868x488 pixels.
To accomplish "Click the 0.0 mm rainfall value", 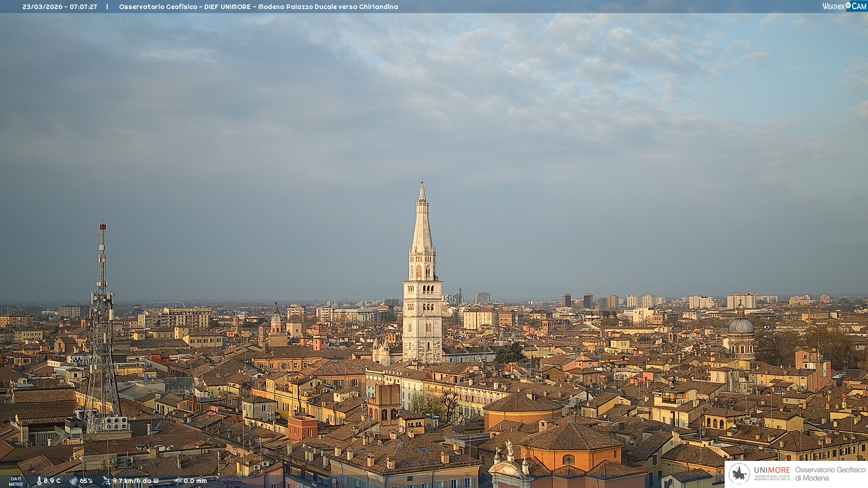I will (195, 481).
